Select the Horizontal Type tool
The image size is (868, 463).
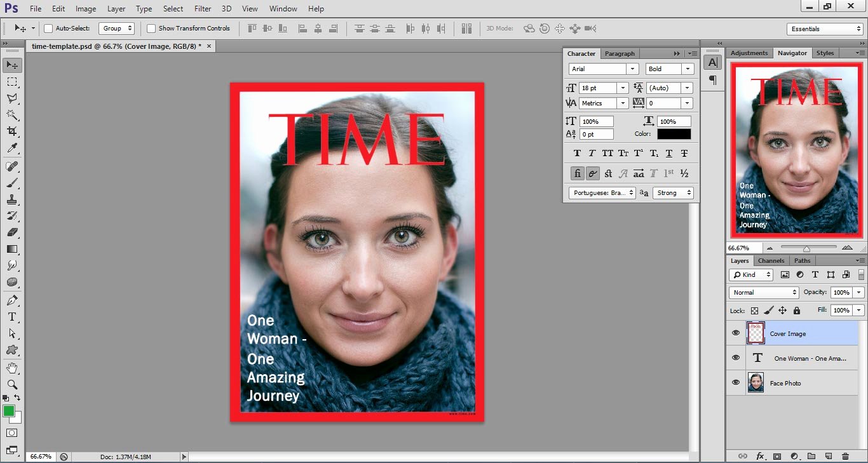point(12,317)
